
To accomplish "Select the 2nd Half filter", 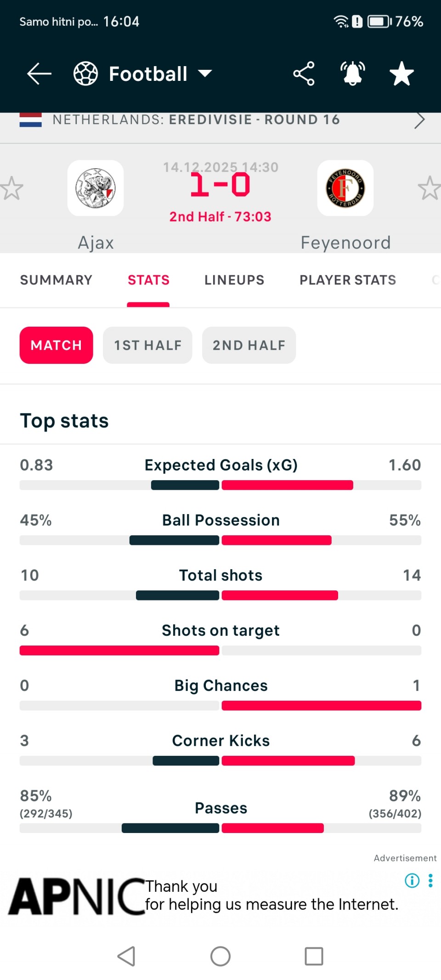I will [x=249, y=345].
